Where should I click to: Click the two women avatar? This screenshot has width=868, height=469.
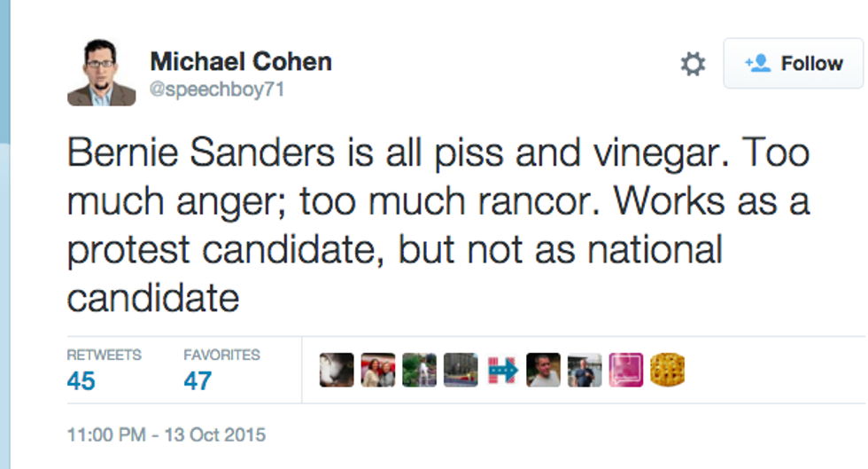pyautogui.click(x=378, y=370)
